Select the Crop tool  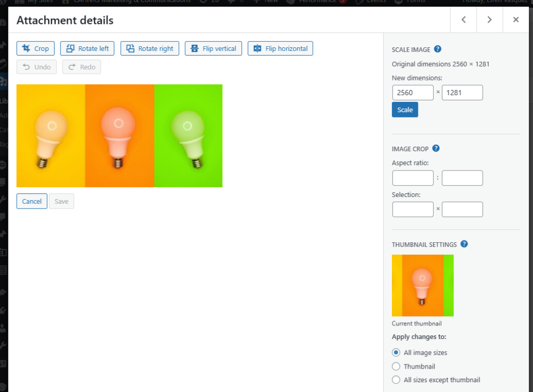coord(35,48)
